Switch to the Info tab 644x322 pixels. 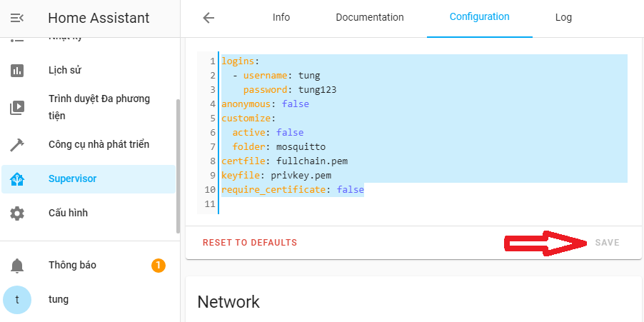click(x=281, y=18)
